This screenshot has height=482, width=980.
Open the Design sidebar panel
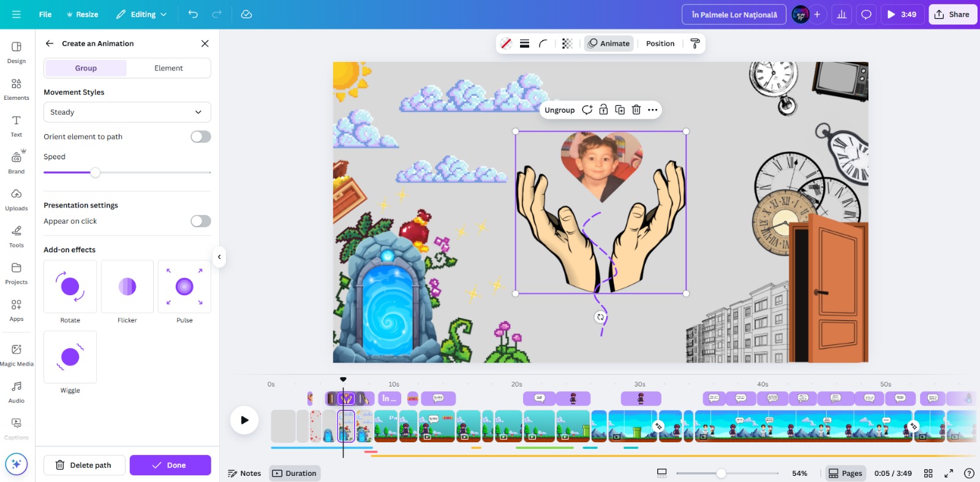point(17,52)
